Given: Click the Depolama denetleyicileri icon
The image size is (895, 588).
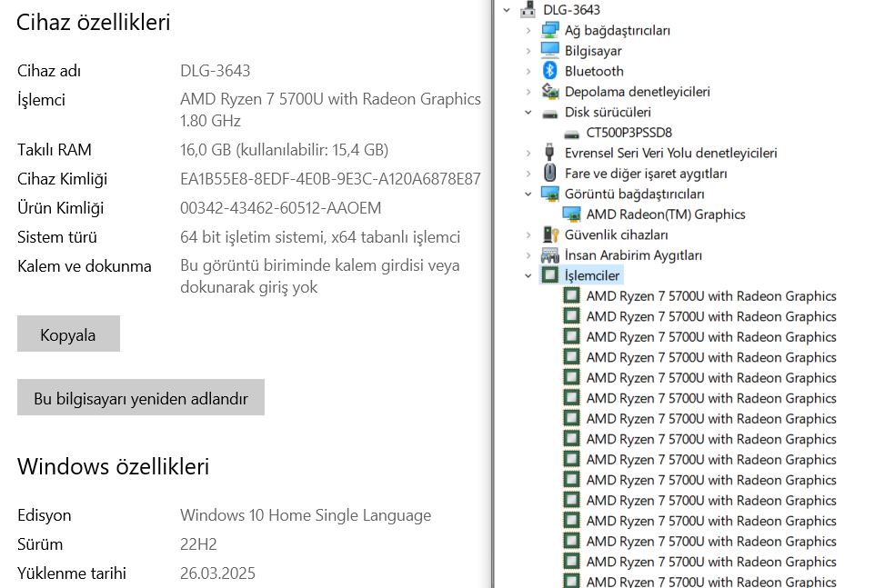Looking at the screenshot, I should coord(549,91).
